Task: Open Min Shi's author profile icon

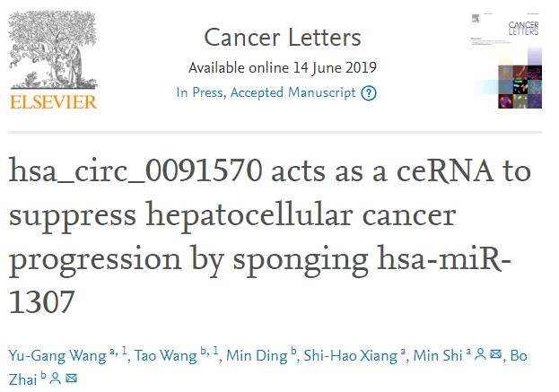Action: click(x=480, y=356)
